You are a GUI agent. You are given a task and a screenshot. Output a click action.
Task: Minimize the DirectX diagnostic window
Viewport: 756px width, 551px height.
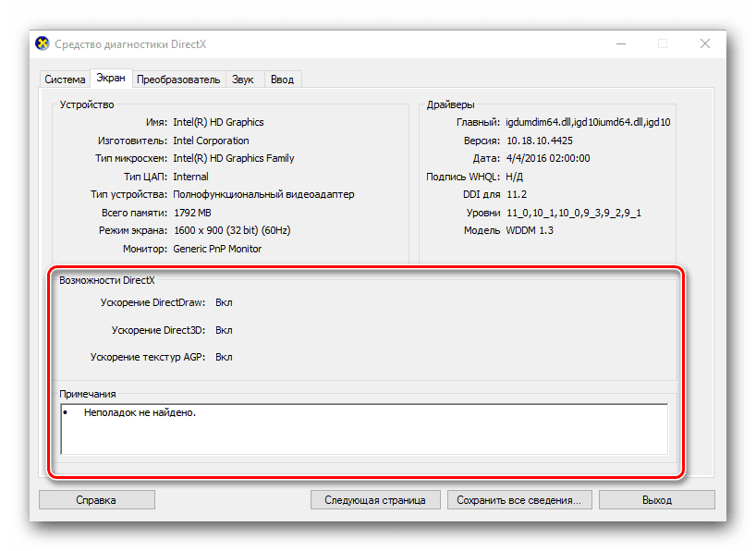pyautogui.click(x=621, y=43)
